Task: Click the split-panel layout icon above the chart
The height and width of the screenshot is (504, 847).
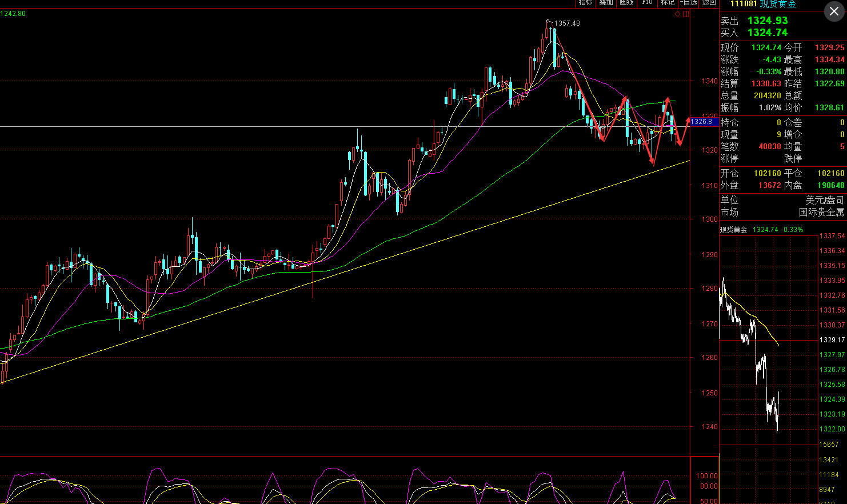Action: click(x=686, y=14)
